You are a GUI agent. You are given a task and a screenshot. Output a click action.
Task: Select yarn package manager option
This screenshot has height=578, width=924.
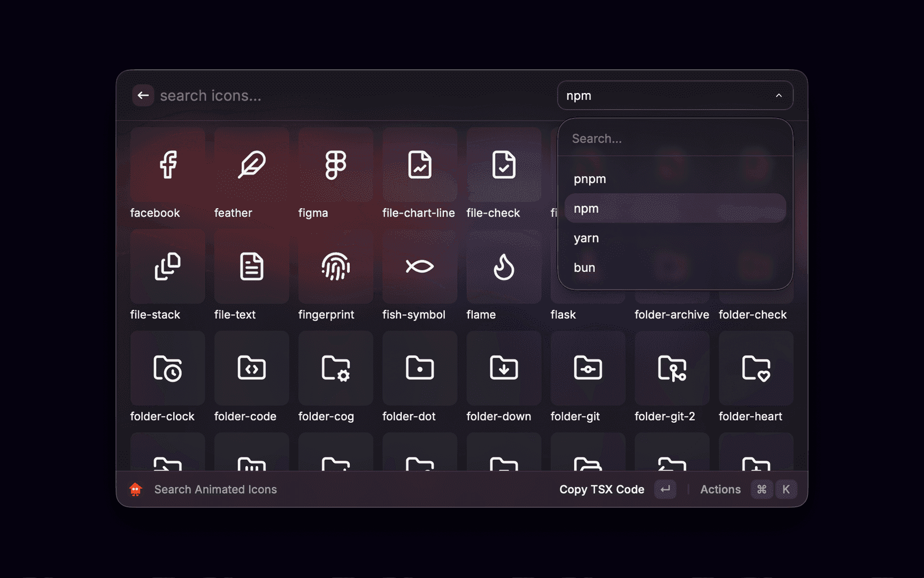[x=675, y=238]
